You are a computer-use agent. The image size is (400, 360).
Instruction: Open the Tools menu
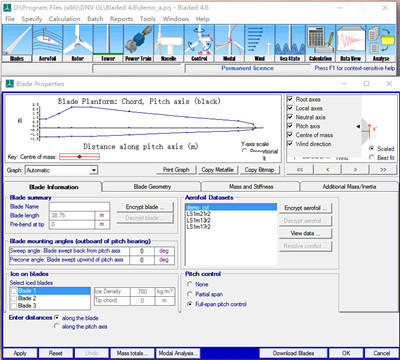pos(148,19)
